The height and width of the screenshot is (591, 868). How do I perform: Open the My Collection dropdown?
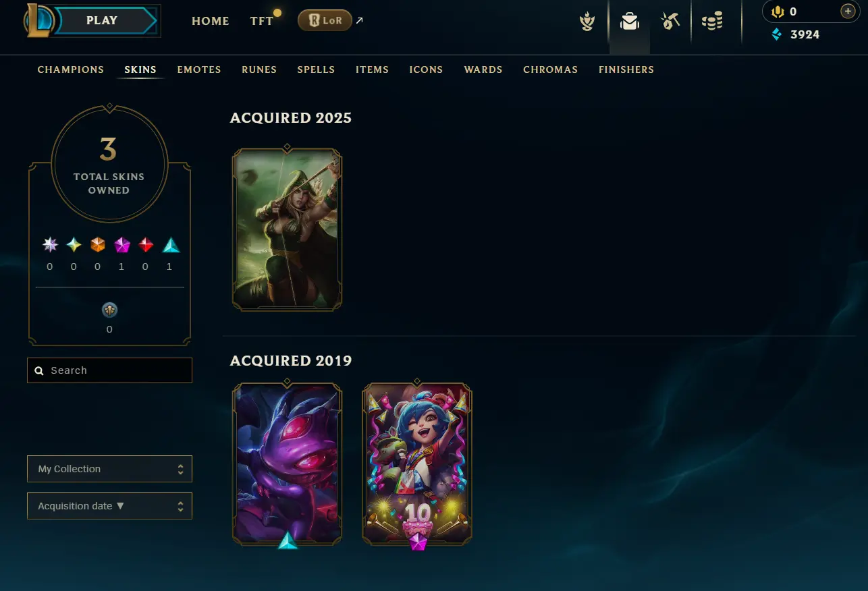(109, 469)
